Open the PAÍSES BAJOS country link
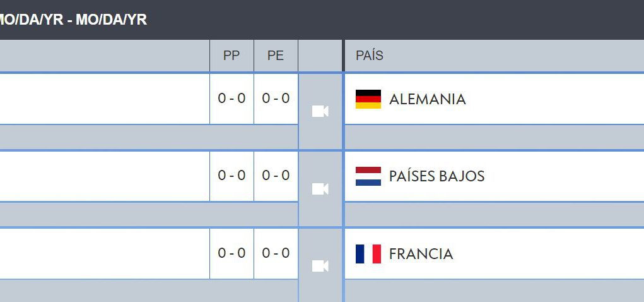The image size is (644, 302). pyautogui.click(x=436, y=176)
